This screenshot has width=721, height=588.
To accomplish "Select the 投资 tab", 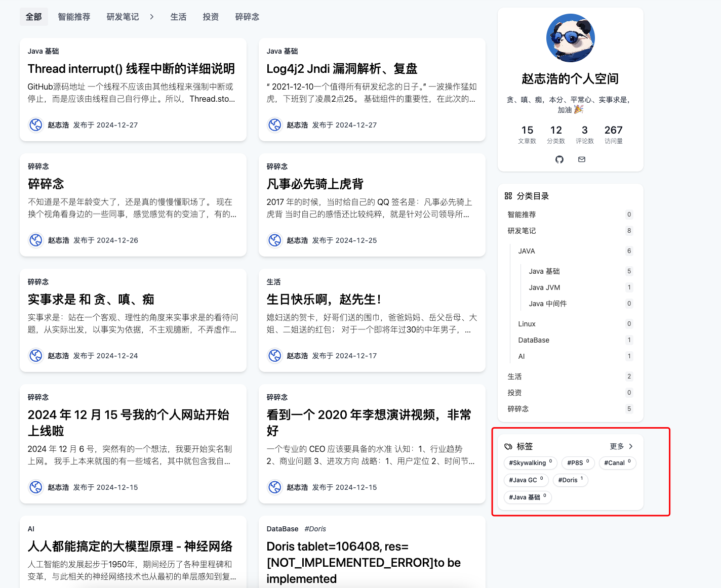I will [211, 17].
